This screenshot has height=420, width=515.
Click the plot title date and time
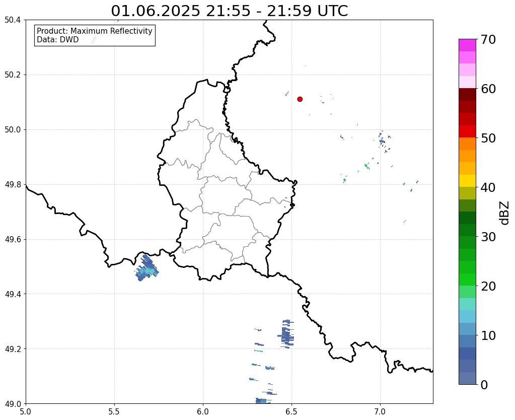point(229,11)
